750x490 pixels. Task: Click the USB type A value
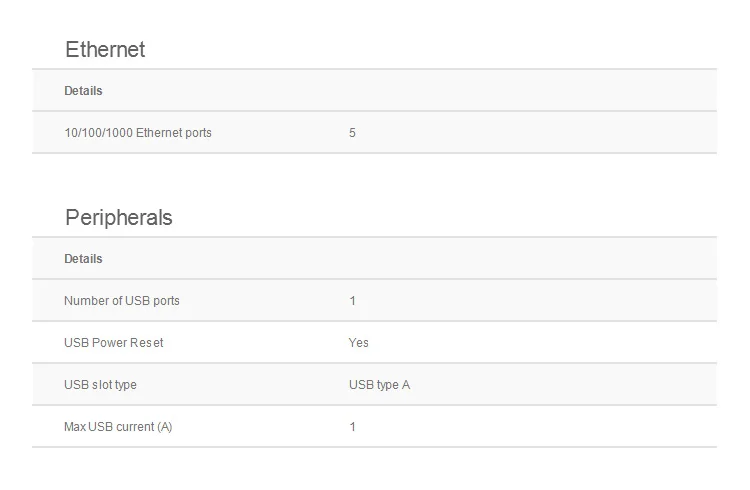click(x=379, y=385)
